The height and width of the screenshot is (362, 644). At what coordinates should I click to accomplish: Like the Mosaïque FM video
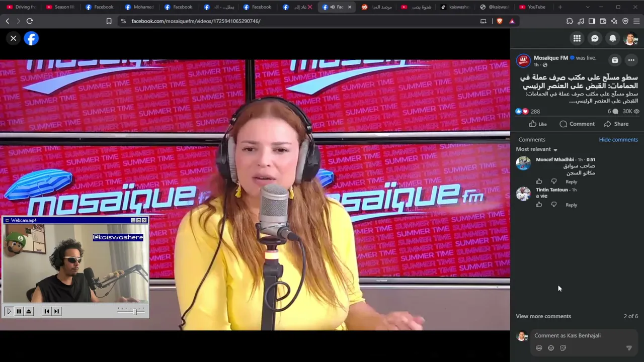pos(538,124)
